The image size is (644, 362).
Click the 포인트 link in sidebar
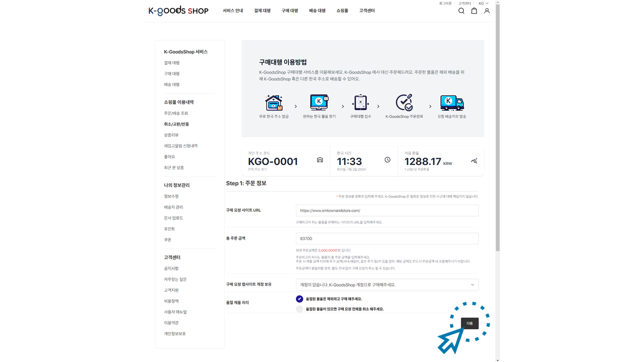click(x=169, y=229)
